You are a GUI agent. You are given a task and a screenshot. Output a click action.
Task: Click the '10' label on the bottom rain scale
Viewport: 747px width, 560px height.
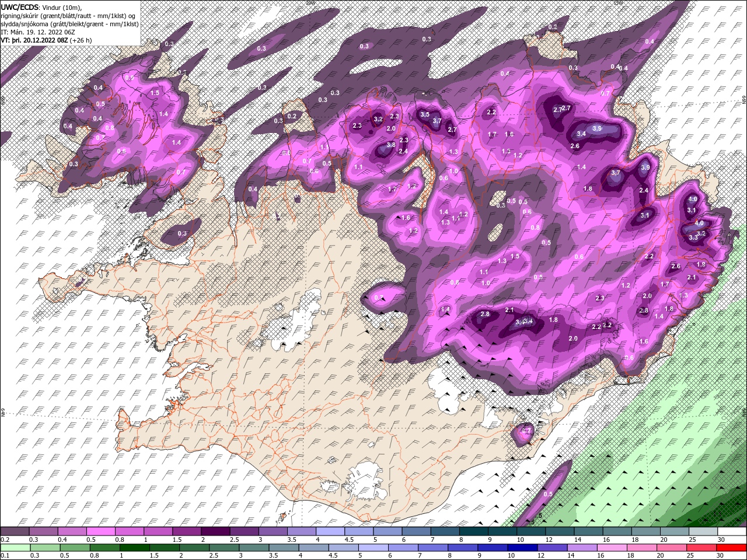511,555
